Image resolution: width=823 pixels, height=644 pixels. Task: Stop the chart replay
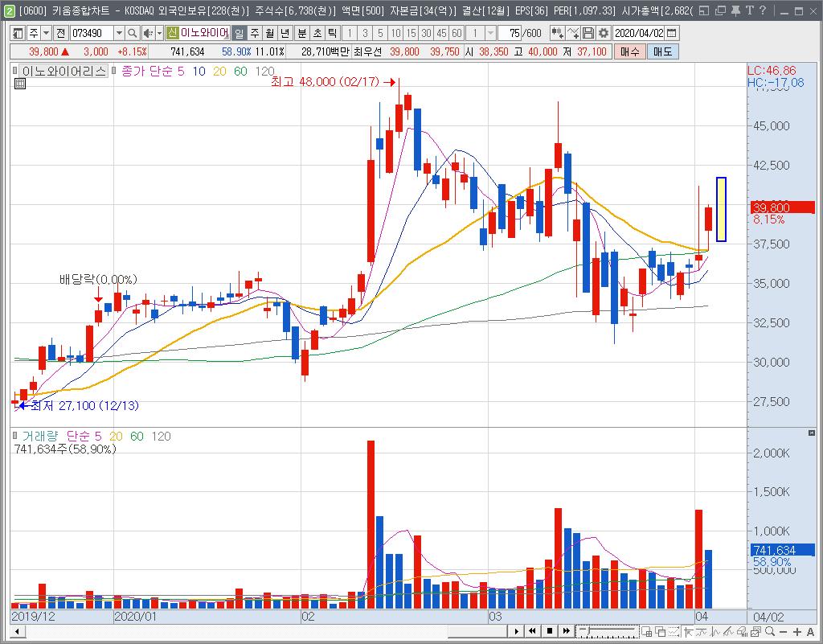point(549,631)
